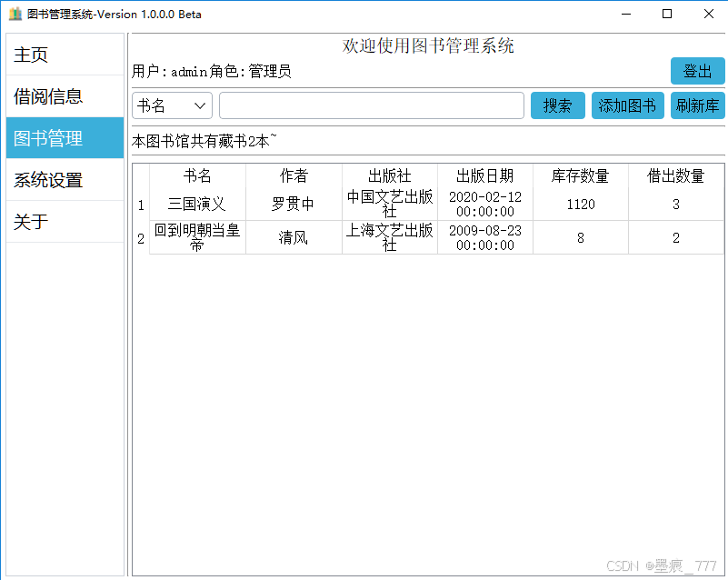Screen dimensions: 728x580
Task: Click the 登出 logout button
Action: [697, 71]
